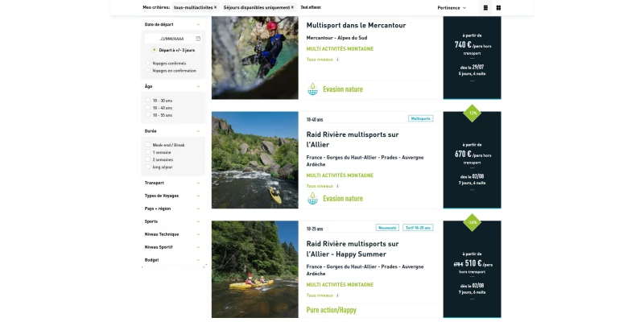Tick the 18 - 30 ans checkbox

[x=148, y=100]
